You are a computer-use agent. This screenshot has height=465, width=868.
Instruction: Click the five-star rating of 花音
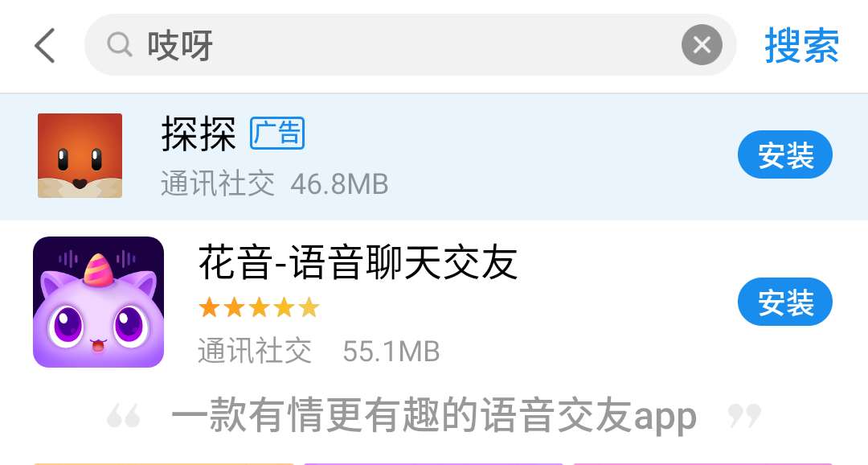pyautogui.click(x=259, y=307)
